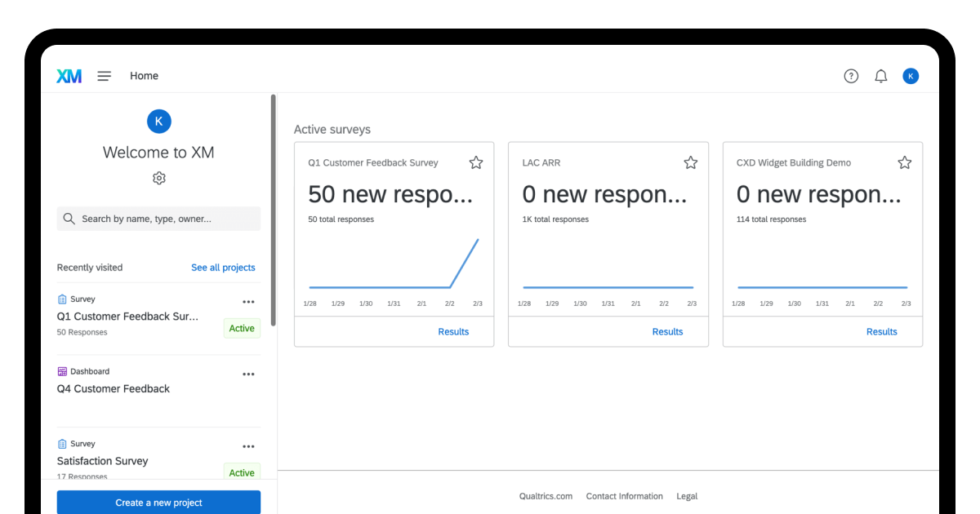
Task: Open options menu for Q4 Customer Feedback dashboard
Action: point(249,374)
